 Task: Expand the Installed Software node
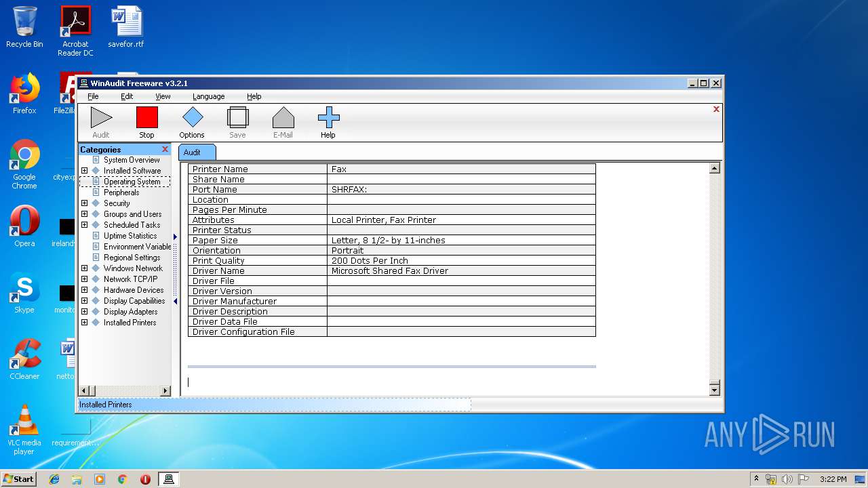point(84,171)
